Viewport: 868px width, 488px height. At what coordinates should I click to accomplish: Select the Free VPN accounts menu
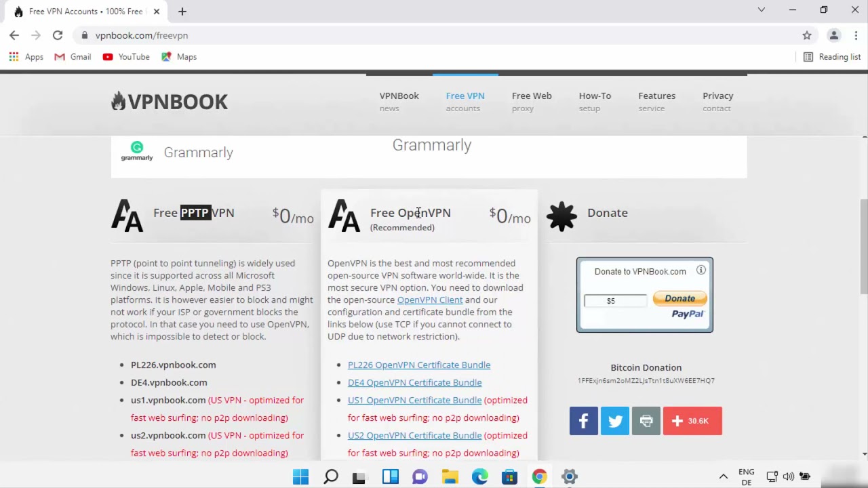pos(465,101)
